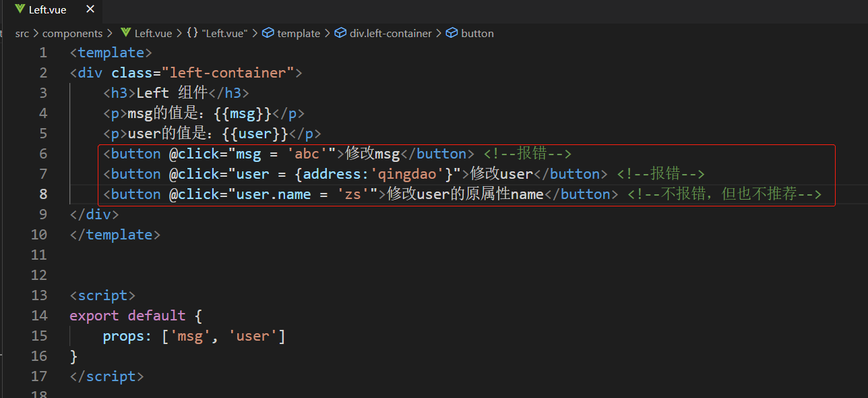Select the button breadcrumb text
Screen dimensions: 868x398
(x=477, y=33)
